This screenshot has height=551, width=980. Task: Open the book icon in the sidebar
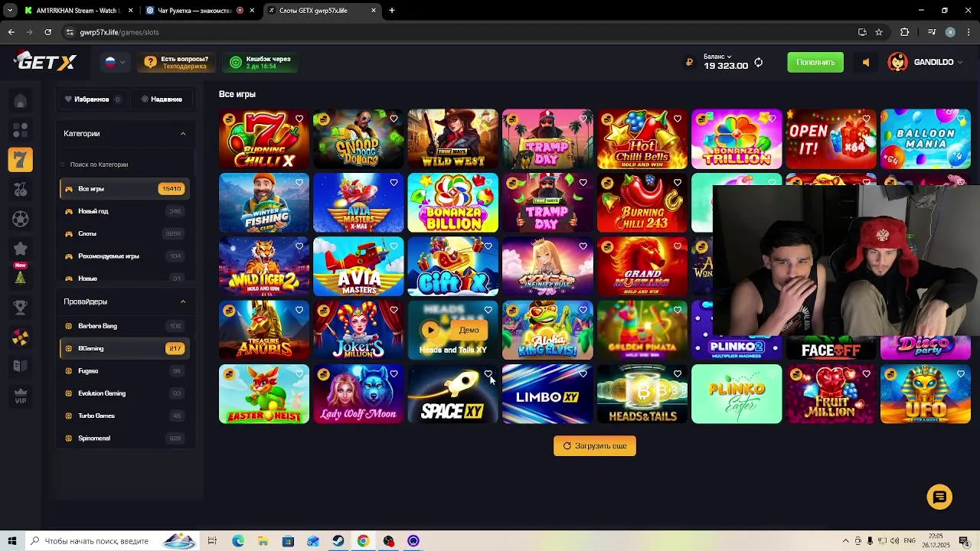(21, 366)
